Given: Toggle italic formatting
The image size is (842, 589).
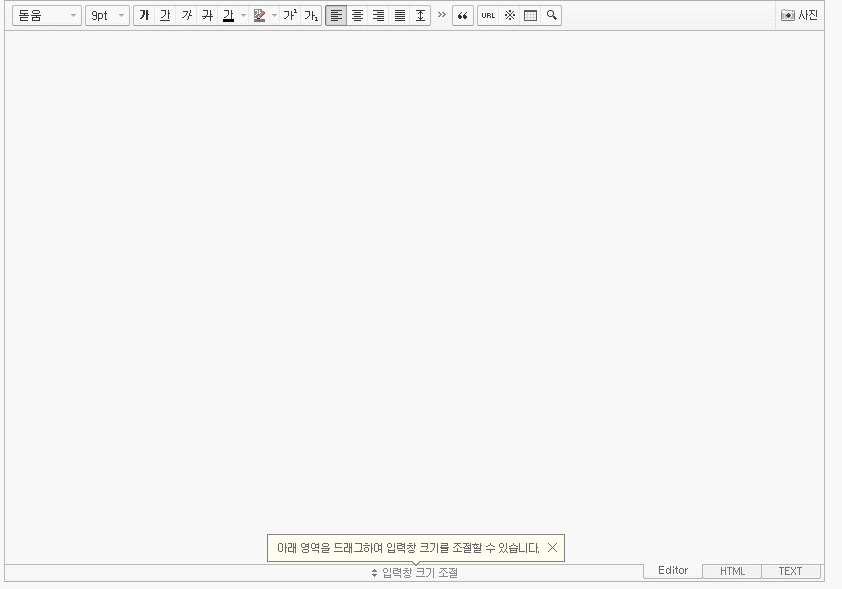Looking at the screenshot, I should [x=186, y=15].
